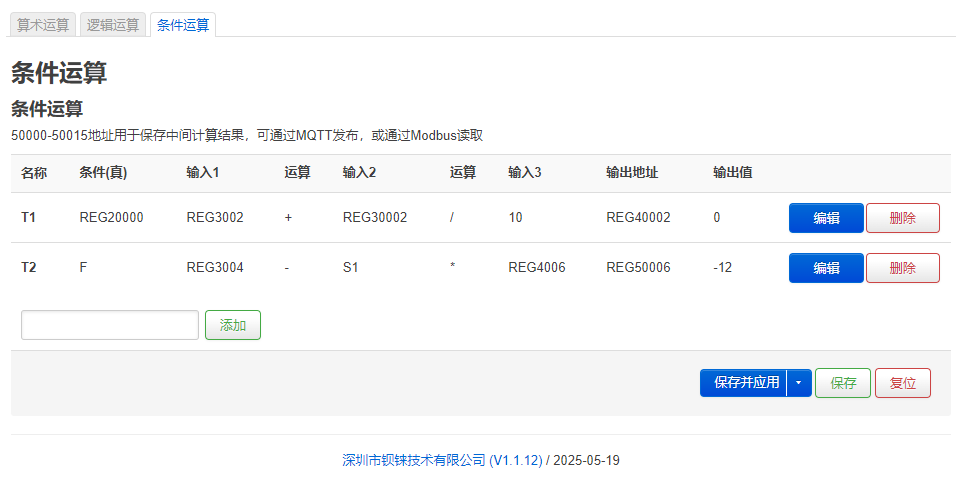This screenshot has width=964, height=480.
Task: Click the 条件(真) column header
Action: click(103, 173)
